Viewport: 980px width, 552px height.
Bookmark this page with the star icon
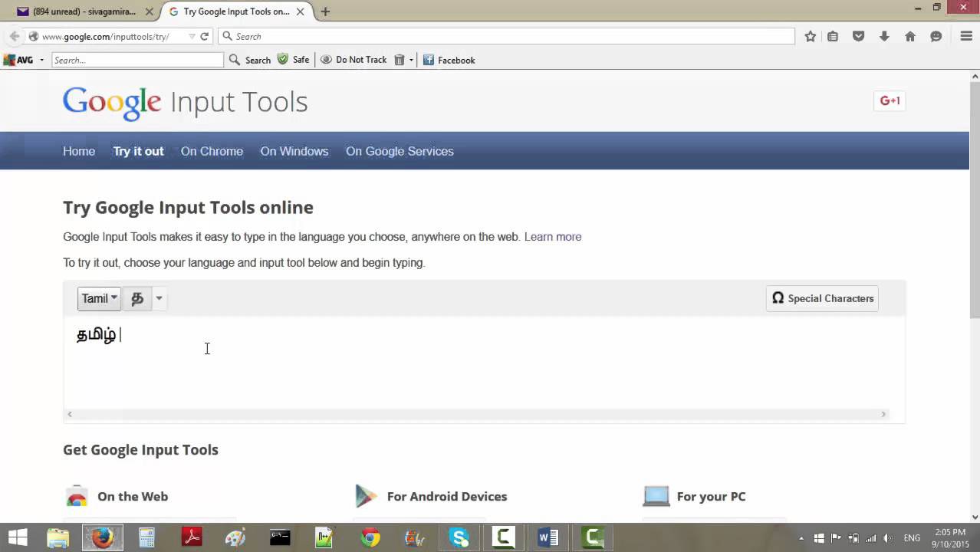811,36
